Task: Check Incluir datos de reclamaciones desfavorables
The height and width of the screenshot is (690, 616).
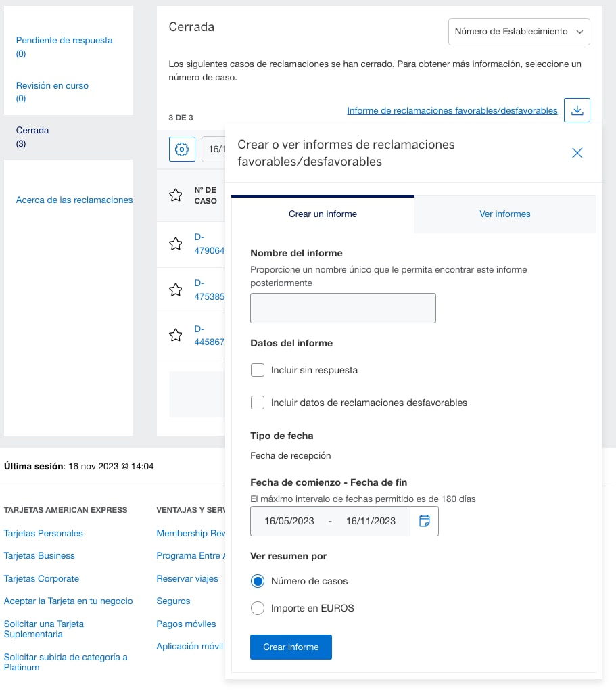Action: [258, 402]
